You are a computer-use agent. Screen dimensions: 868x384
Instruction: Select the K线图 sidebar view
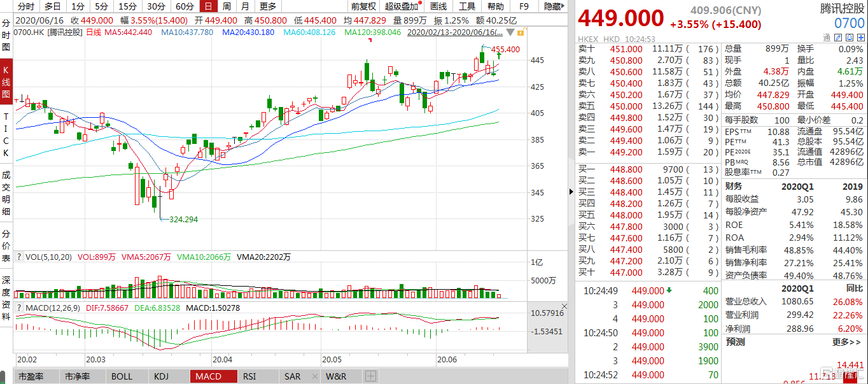[6, 82]
